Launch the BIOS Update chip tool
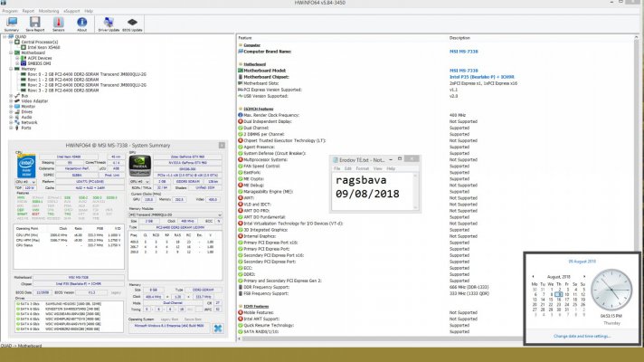 click(132, 24)
